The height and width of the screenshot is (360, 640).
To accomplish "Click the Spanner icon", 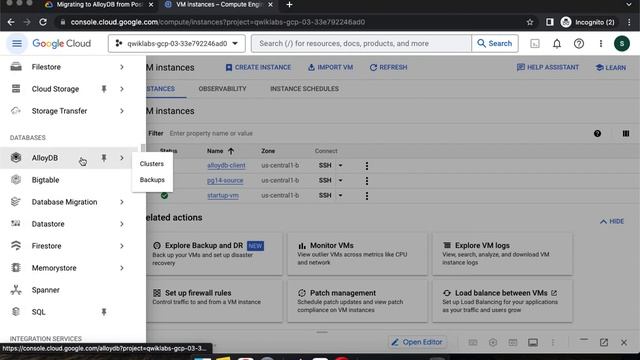I will pyautogui.click(x=16, y=290).
